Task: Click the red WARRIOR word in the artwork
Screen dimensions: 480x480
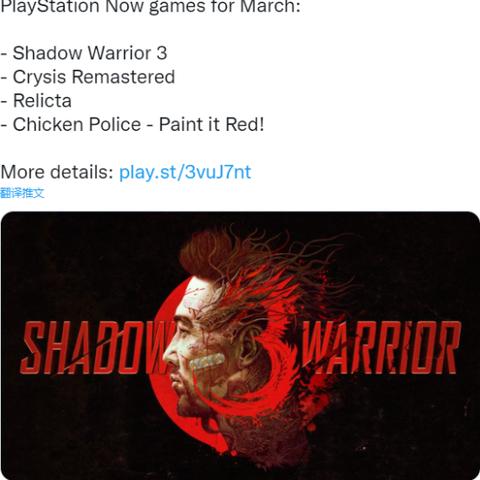Action: click(380, 348)
